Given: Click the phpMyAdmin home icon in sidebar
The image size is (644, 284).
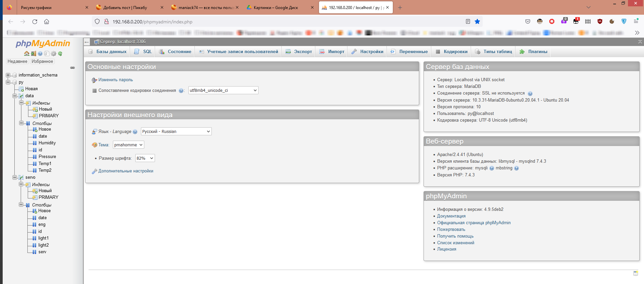Looking at the screenshot, I should click(27, 53).
